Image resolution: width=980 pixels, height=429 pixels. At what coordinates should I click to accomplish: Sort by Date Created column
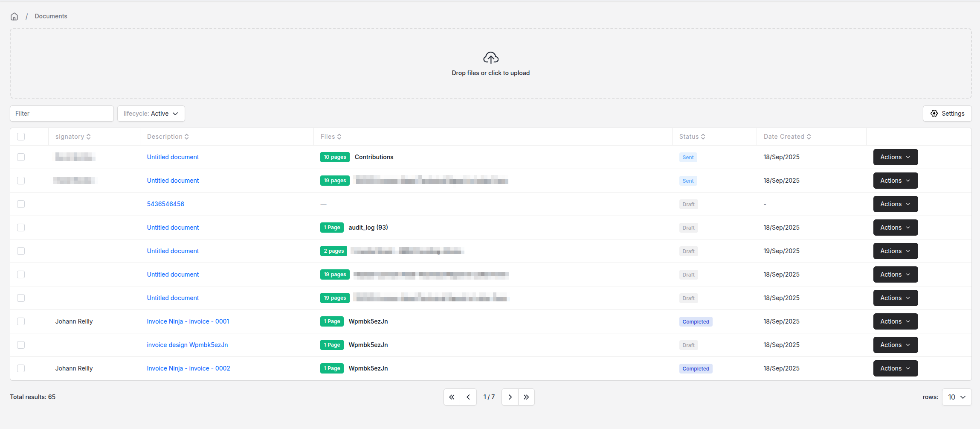point(809,137)
